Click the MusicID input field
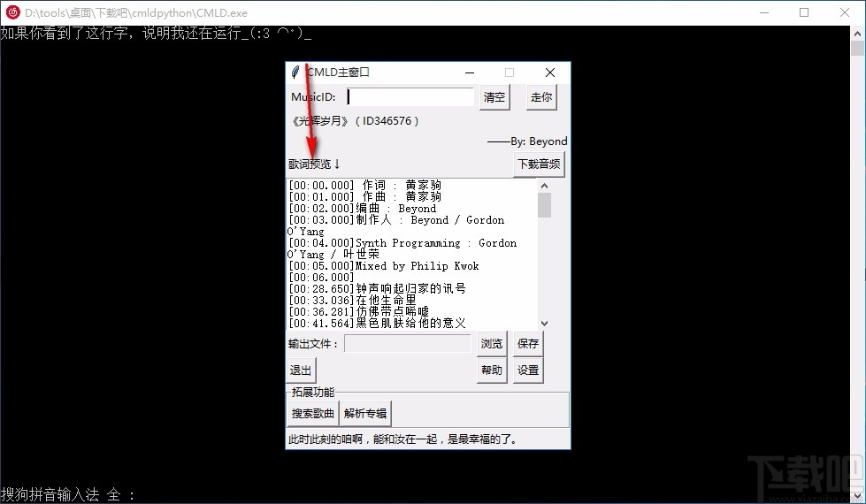 (x=410, y=96)
